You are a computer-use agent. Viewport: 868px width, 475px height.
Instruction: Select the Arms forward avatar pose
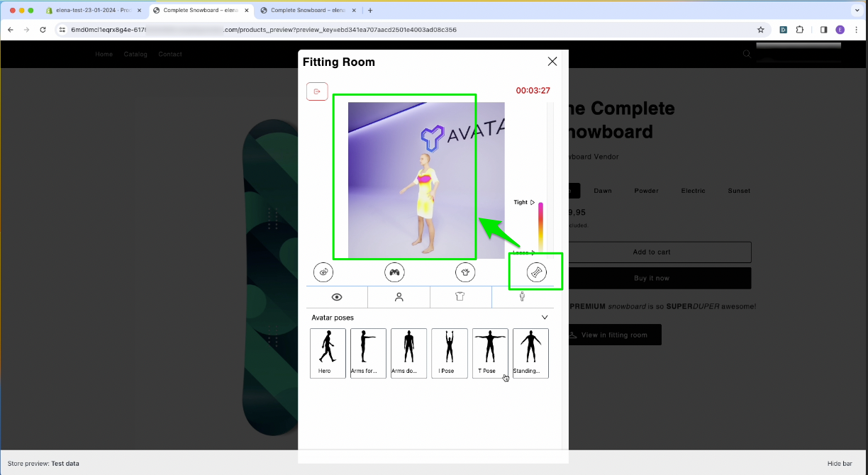[x=368, y=353]
